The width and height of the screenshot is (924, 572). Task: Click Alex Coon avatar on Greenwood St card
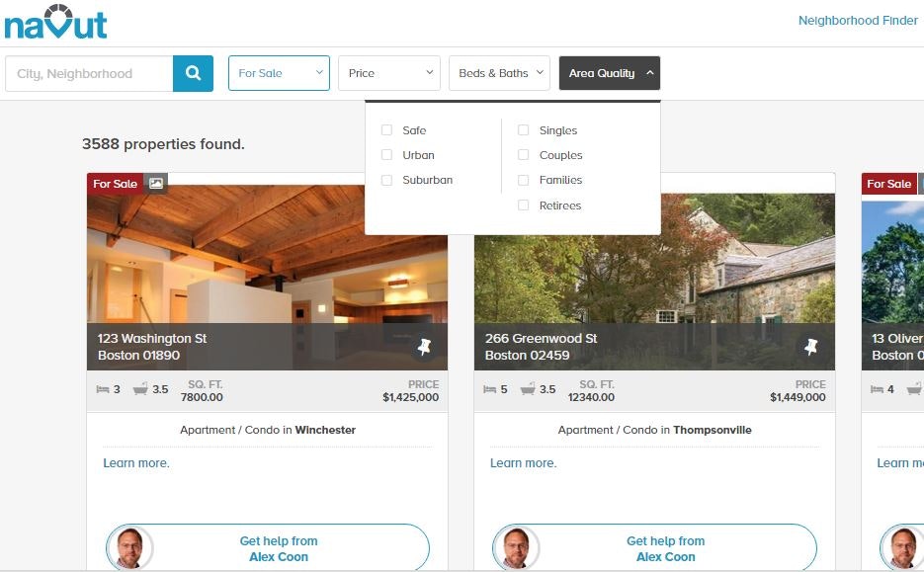(518, 547)
